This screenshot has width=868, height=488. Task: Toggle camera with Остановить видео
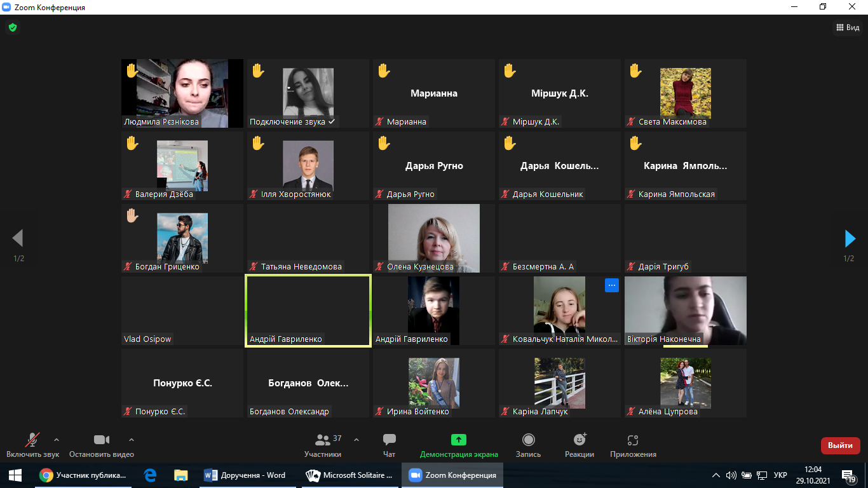pyautogui.click(x=102, y=440)
